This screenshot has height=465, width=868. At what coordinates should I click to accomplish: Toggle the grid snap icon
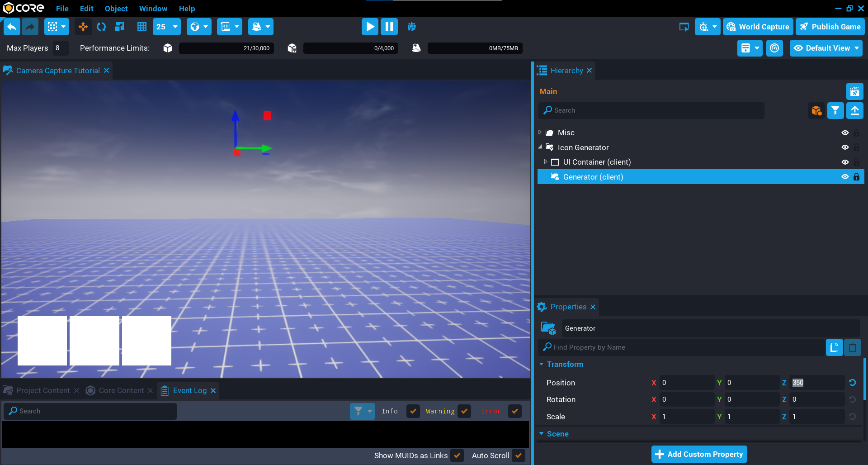142,27
